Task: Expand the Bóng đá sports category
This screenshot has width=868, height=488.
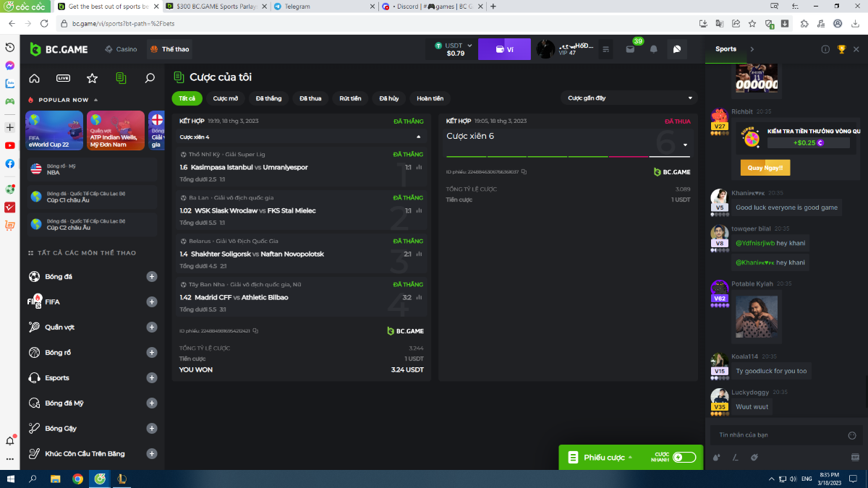Action: pos(151,276)
